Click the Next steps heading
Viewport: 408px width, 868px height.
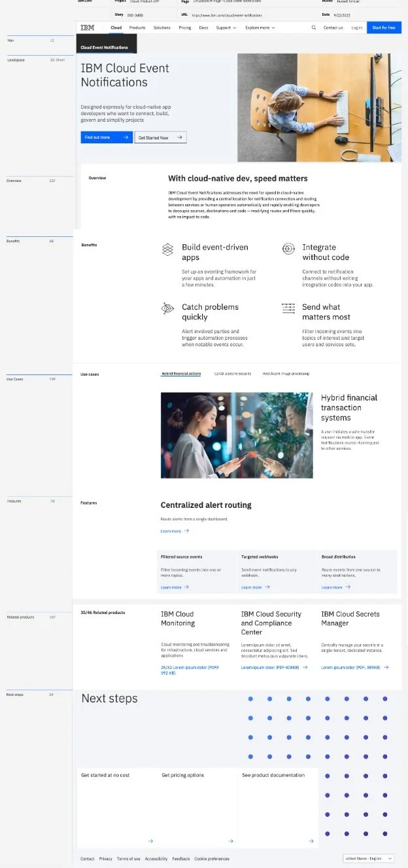[x=109, y=698]
